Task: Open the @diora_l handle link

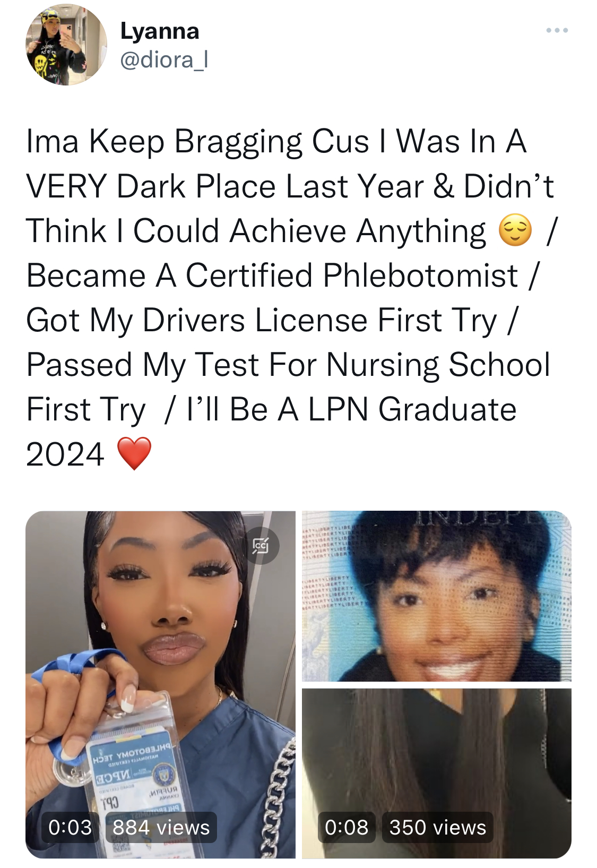Action: pos(164,59)
